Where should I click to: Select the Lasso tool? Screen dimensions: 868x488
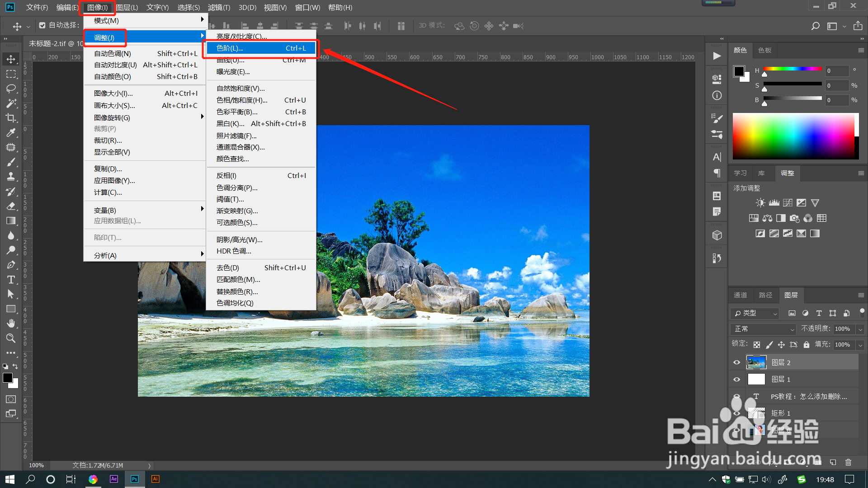[x=11, y=89]
